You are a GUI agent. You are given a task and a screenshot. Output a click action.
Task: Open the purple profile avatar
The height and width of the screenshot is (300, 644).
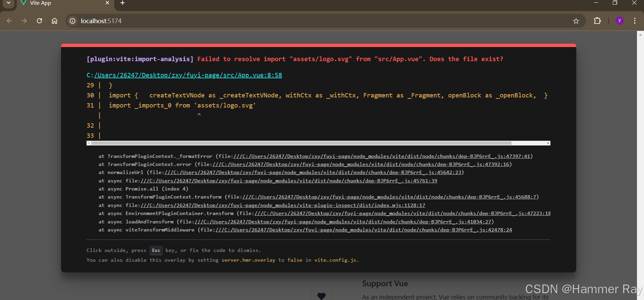point(620,20)
